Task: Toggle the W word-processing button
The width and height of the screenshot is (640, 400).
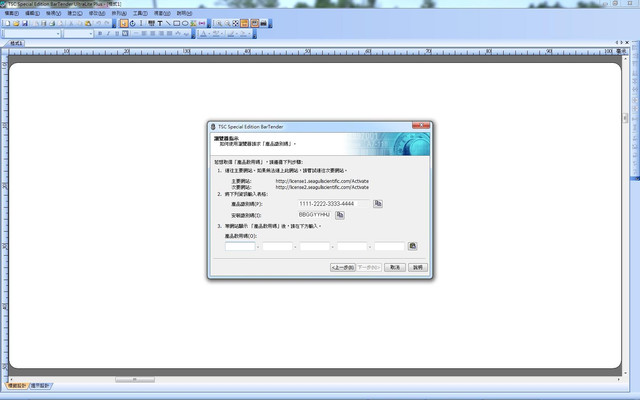Action: [x=125, y=33]
